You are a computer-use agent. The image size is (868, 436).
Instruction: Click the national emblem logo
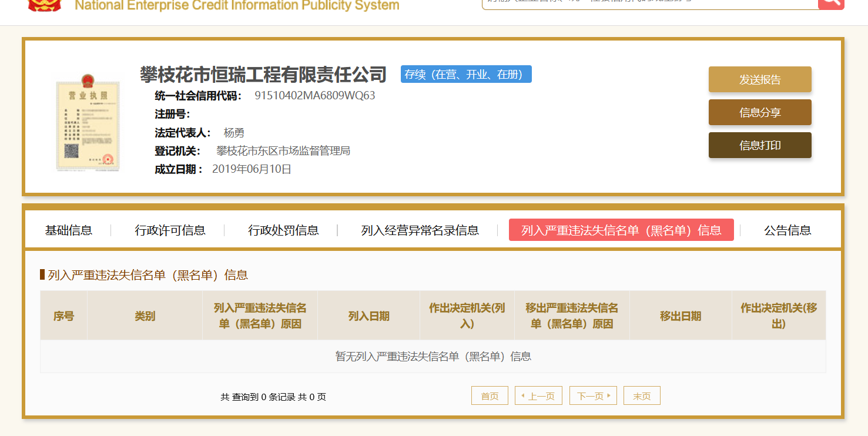point(45,5)
